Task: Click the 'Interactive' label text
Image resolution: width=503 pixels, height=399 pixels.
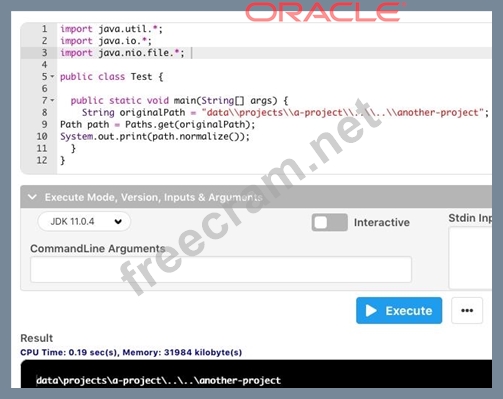Action: [x=382, y=222]
